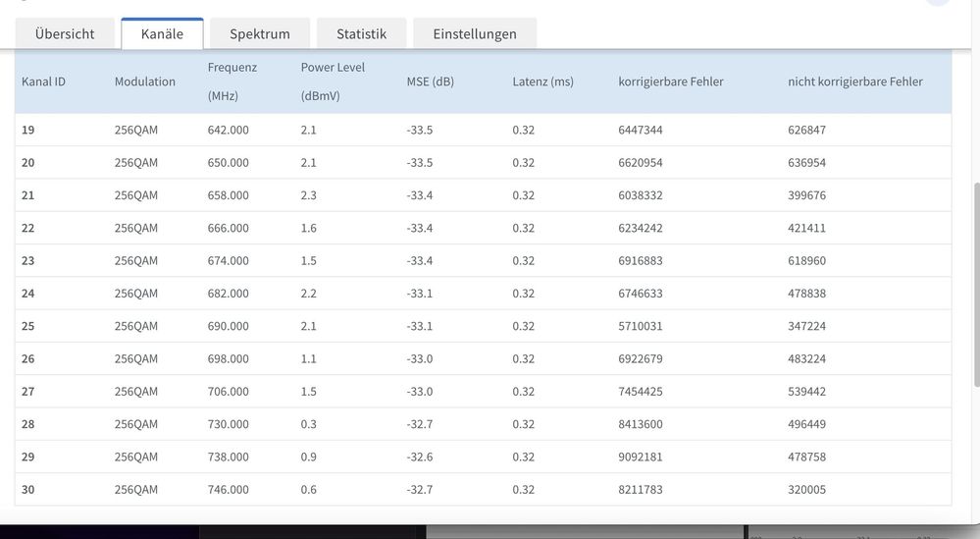Click the 0.3 power level cell

(x=308, y=424)
